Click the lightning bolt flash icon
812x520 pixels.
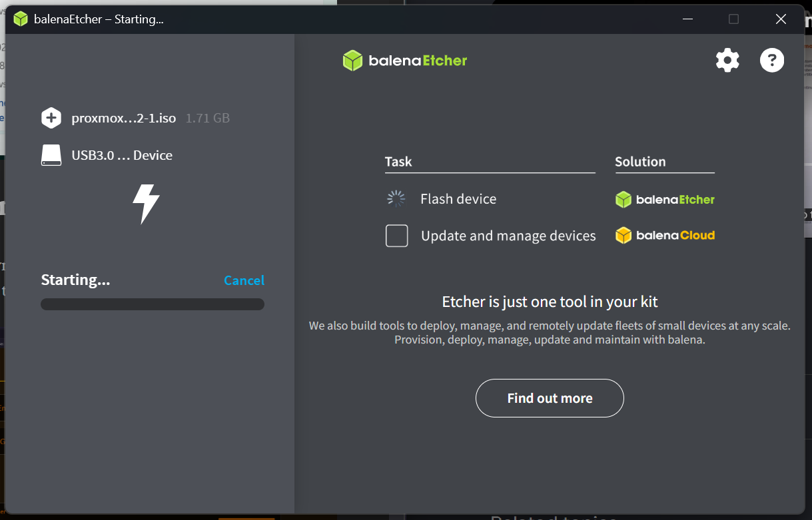point(146,204)
